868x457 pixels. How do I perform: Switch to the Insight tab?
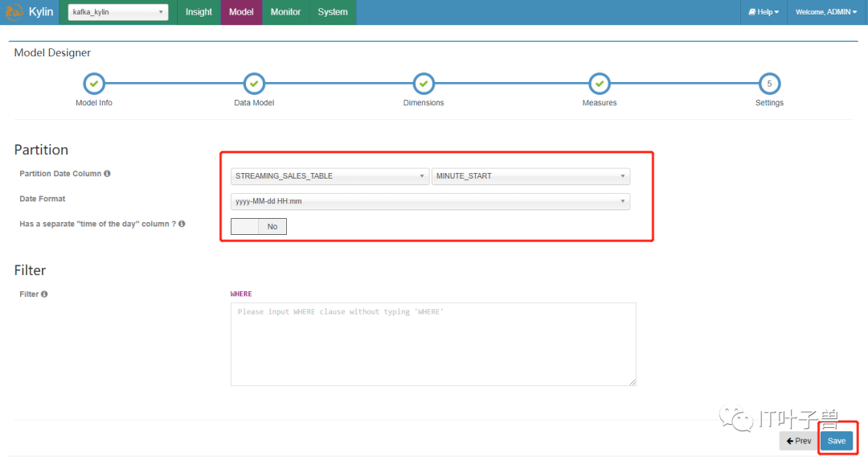[199, 11]
